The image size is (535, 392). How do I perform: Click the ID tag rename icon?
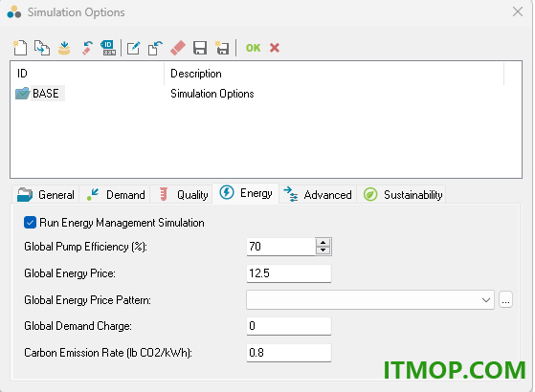108,48
